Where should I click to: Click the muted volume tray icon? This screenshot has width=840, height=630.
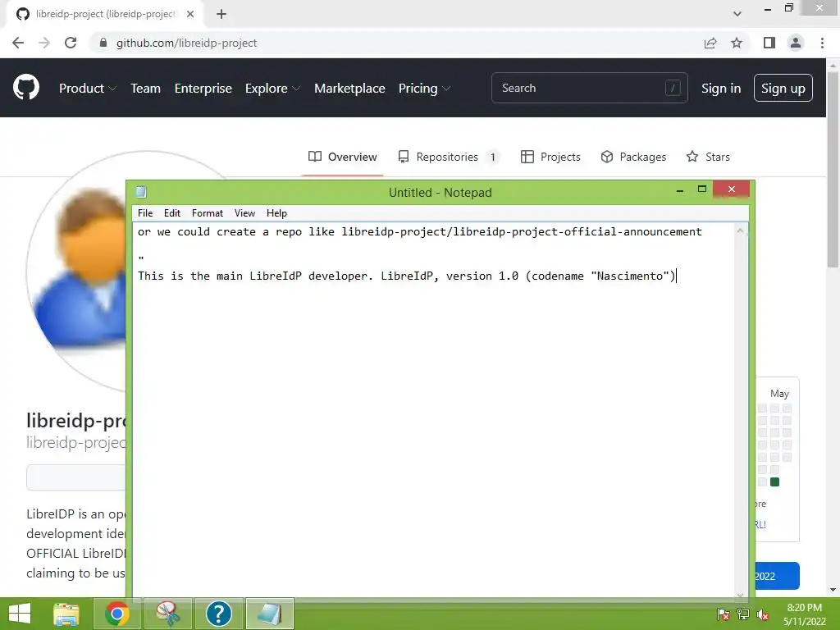coord(763,614)
